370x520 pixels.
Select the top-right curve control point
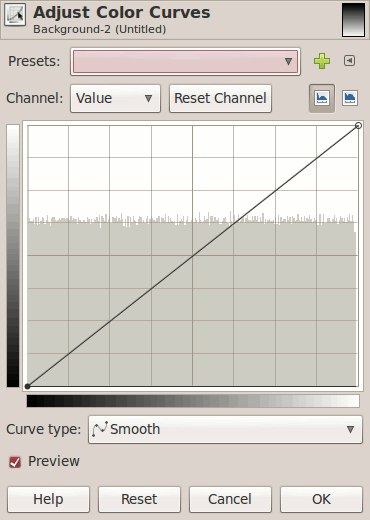[358, 126]
